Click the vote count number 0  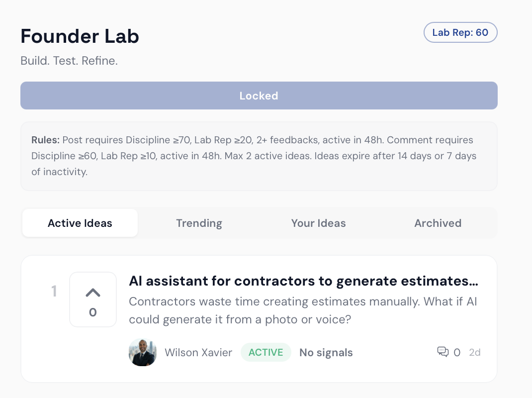click(x=93, y=312)
